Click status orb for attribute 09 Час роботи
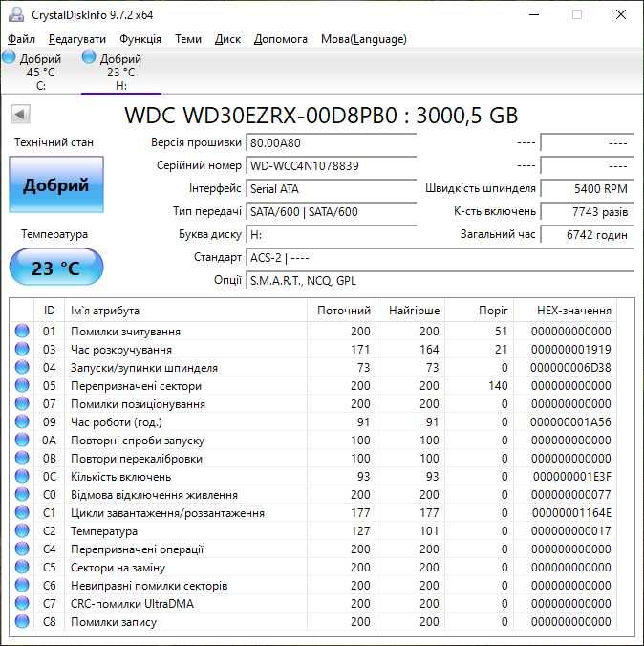The height and width of the screenshot is (646, 644). (x=22, y=421)
